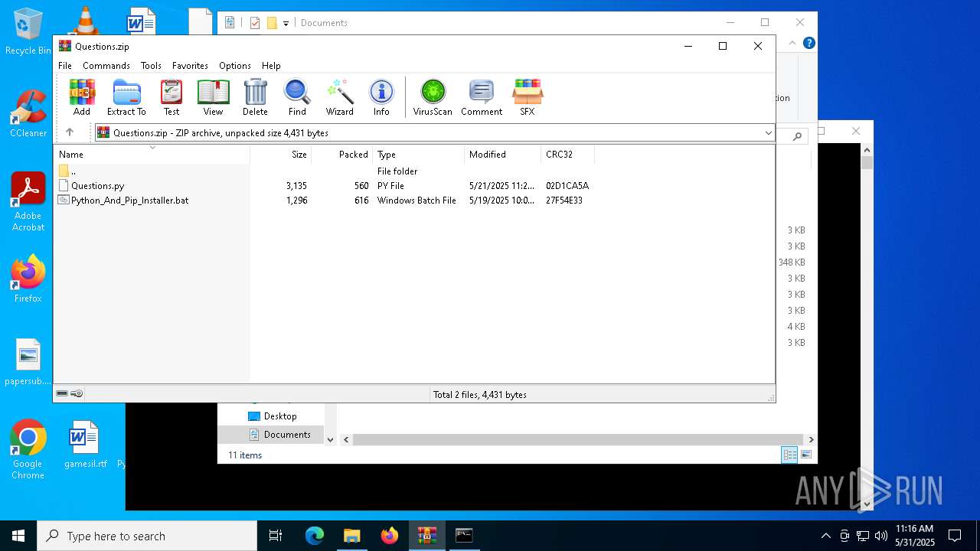Open Microsoft Edge from the taskbar
The image size is (980, 551).
[x=315, y=536]
